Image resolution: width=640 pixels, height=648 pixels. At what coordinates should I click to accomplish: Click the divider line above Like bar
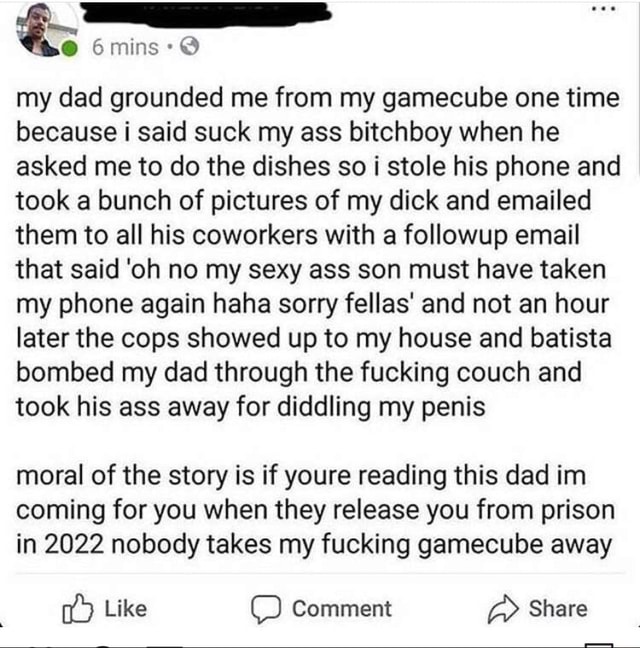320,574
